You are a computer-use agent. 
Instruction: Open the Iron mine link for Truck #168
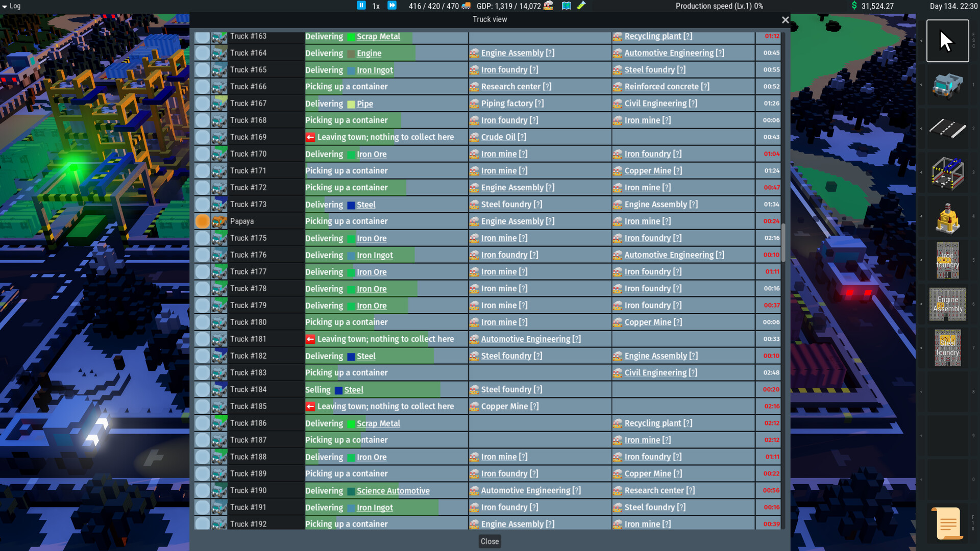click(x=647, y=120)
